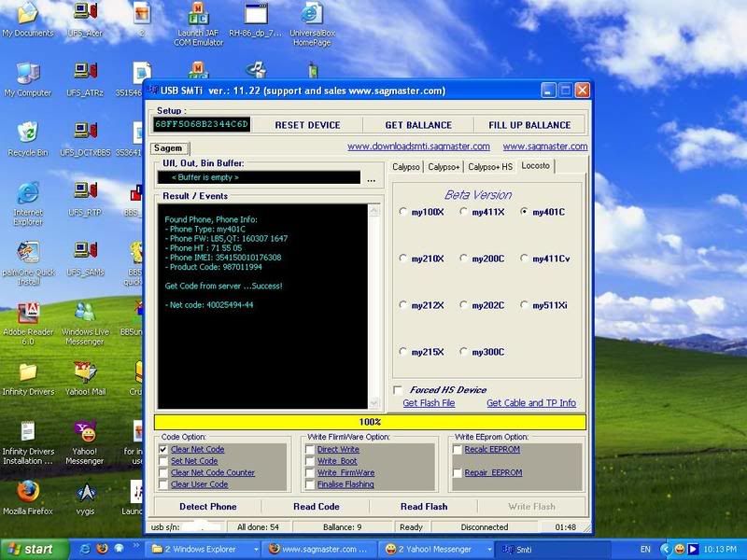Click the RESET DEVICE button
Image resolution: width=747 pixels, height=560 pixels.
(307, 125)
